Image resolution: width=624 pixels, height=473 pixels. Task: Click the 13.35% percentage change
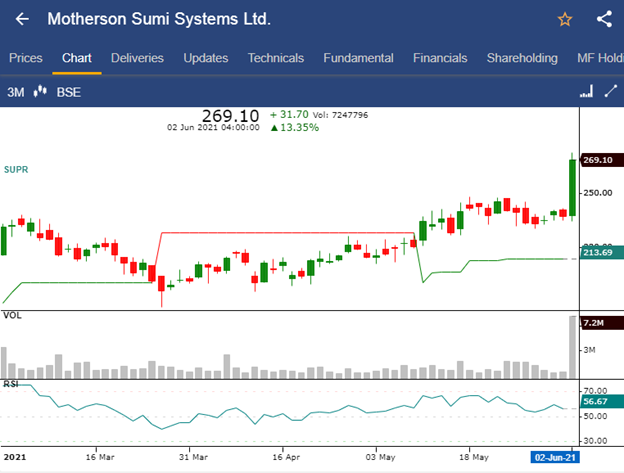pos(295,128)
